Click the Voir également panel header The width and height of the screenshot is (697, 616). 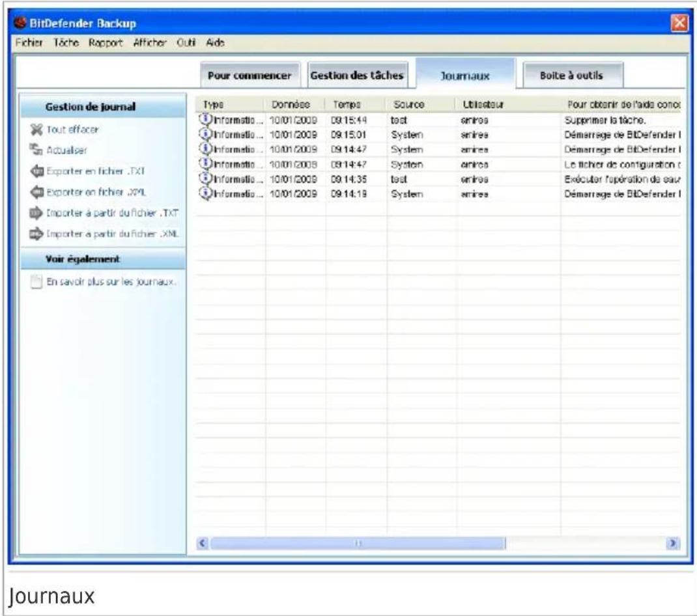103,259
